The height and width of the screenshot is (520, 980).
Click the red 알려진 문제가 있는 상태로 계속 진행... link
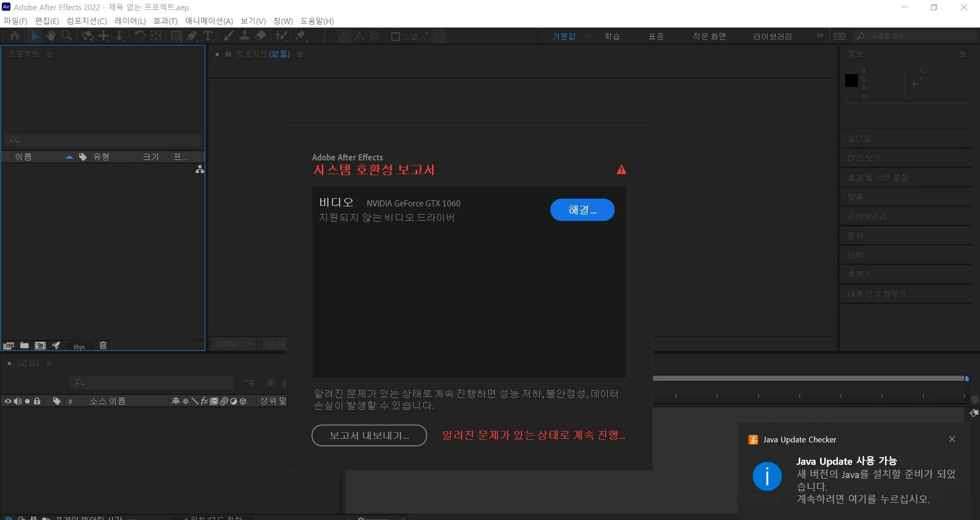pyautogui.click(x=534, y=435)
